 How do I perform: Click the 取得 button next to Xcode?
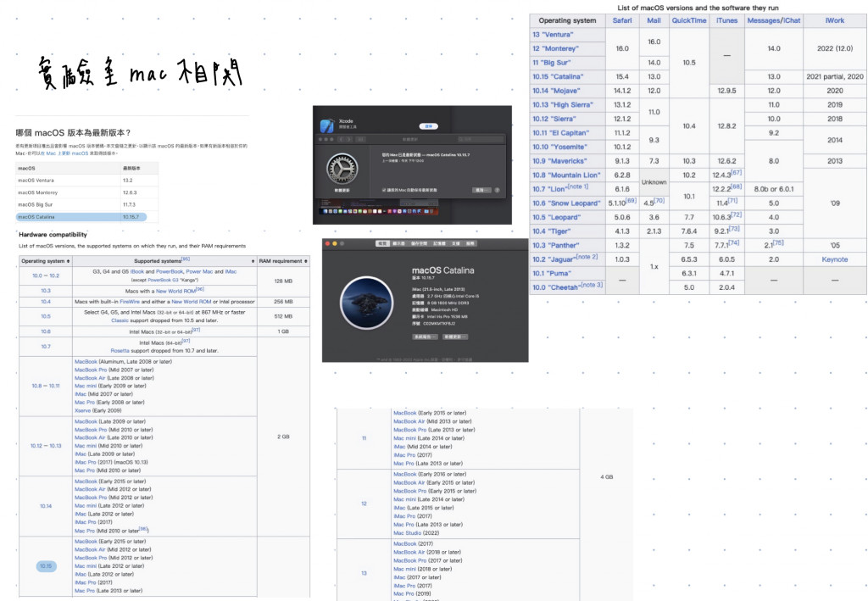[x=428, y=126]
